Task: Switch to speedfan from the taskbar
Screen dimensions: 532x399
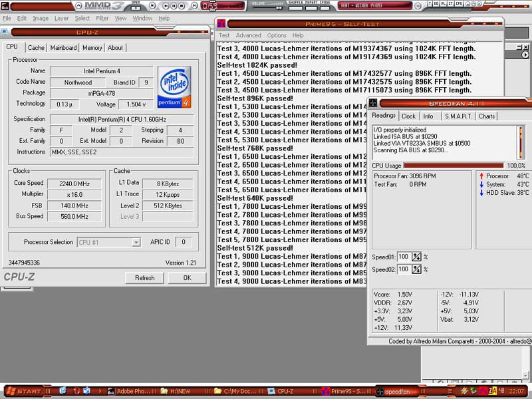Action: click(397, 391)
